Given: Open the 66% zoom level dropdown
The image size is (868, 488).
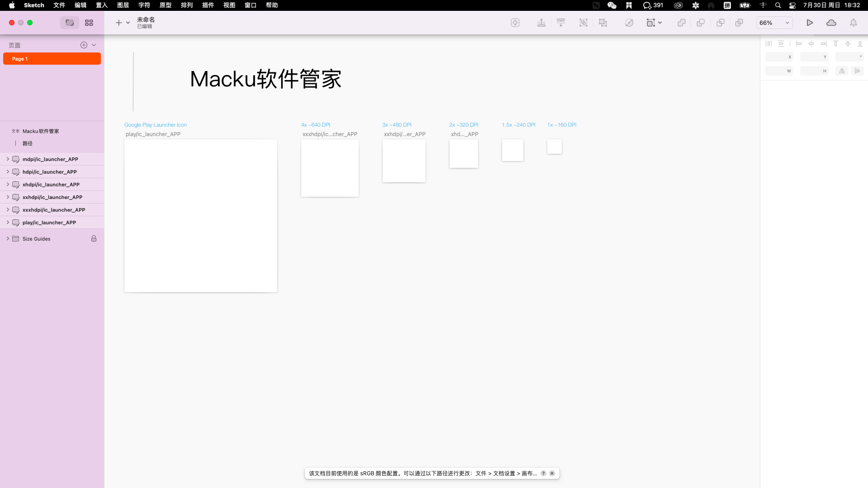Looking at the screenshot, I should tap(774, 23).
